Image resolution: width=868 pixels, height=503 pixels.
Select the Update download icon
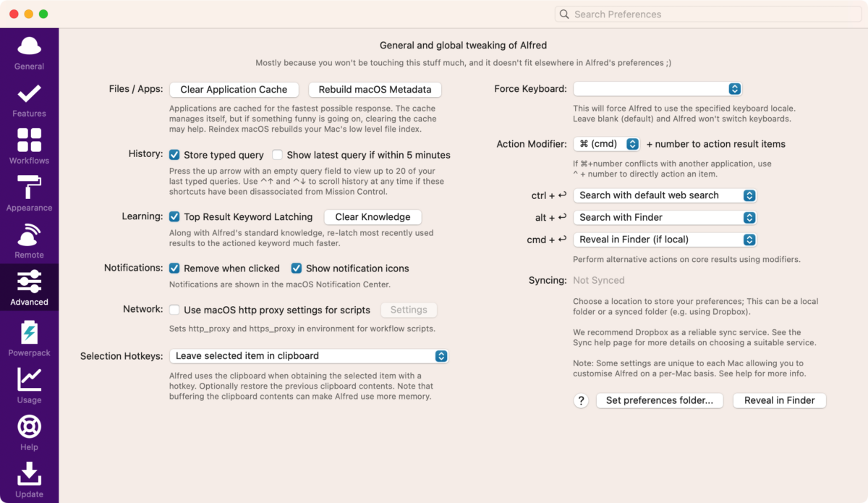pyautogui.click(x=29, y=473)
